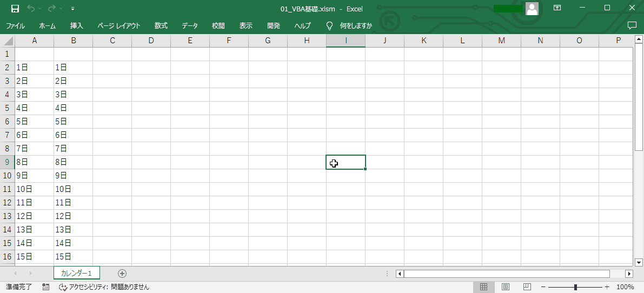
Task: Click cell B5 containing 4日
Action: point(74,108)
